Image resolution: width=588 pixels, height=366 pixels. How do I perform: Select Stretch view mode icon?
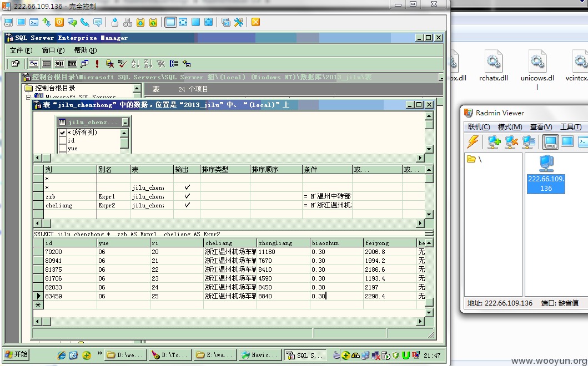(183, 22)
